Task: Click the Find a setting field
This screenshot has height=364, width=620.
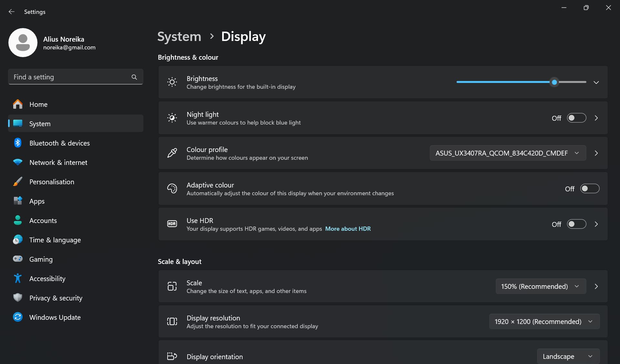Action: click(x=69, y=77)
